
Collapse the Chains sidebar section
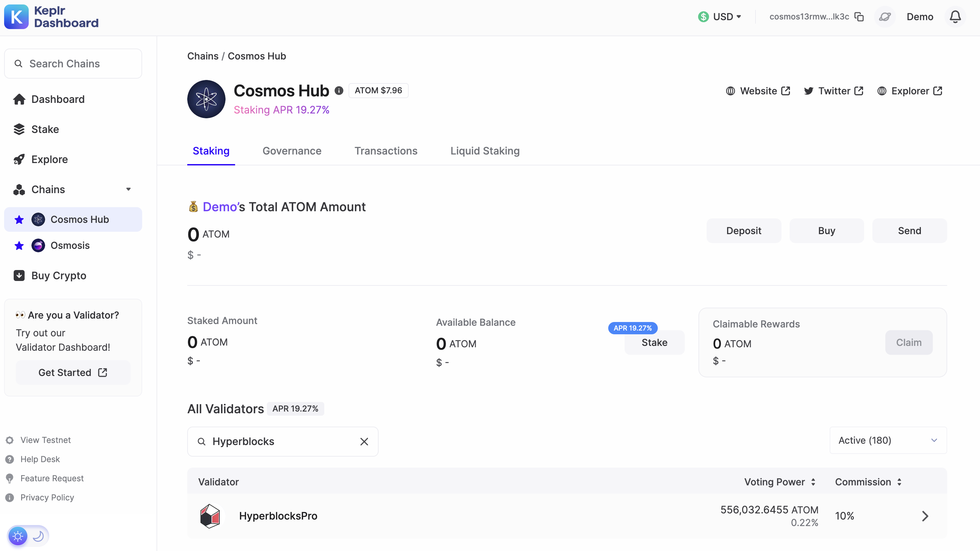pos(128,189)
